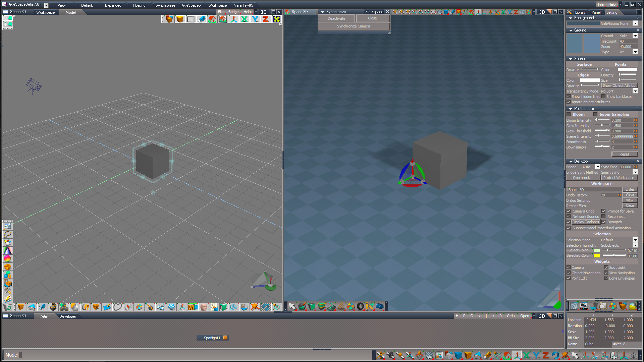Image resolution: width=644 pixels, height=362 pixels.
Task: Click the black torus icon in workspace toolbar
Action: click(360, 306)
